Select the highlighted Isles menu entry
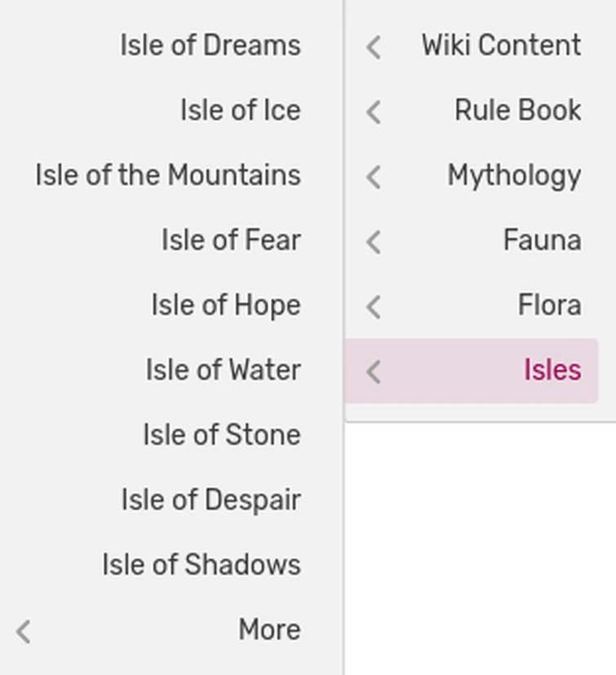The image size is (616, 675). tap(552, 371)
